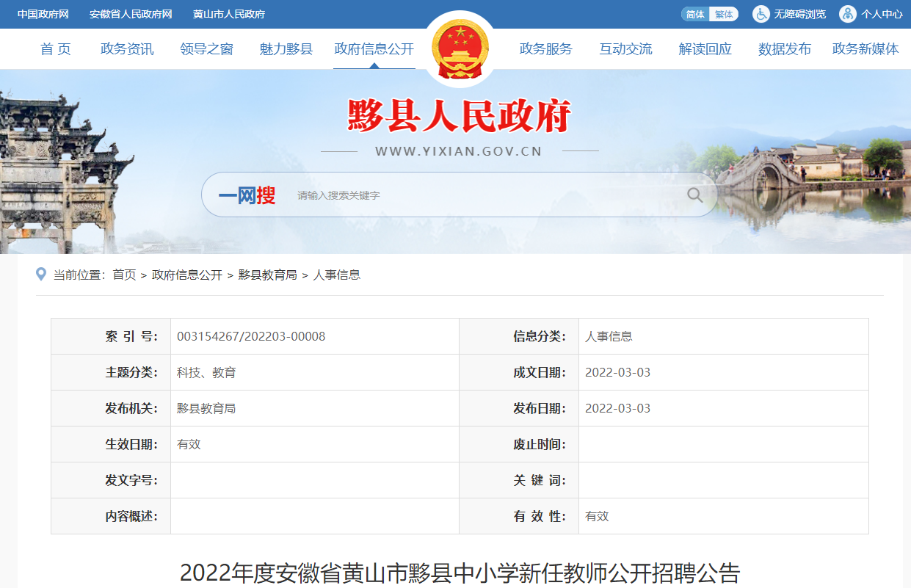Open 领导之窗 menu item
Screen dimensions: 911x588
pyautogui.click(x=206, y=49)
